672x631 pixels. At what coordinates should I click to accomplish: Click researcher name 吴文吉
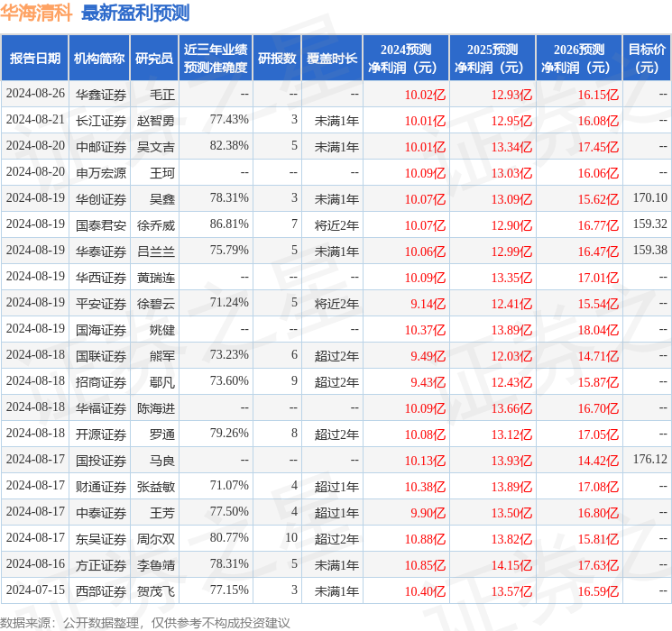pyautogui.click(x=155, y=147)
